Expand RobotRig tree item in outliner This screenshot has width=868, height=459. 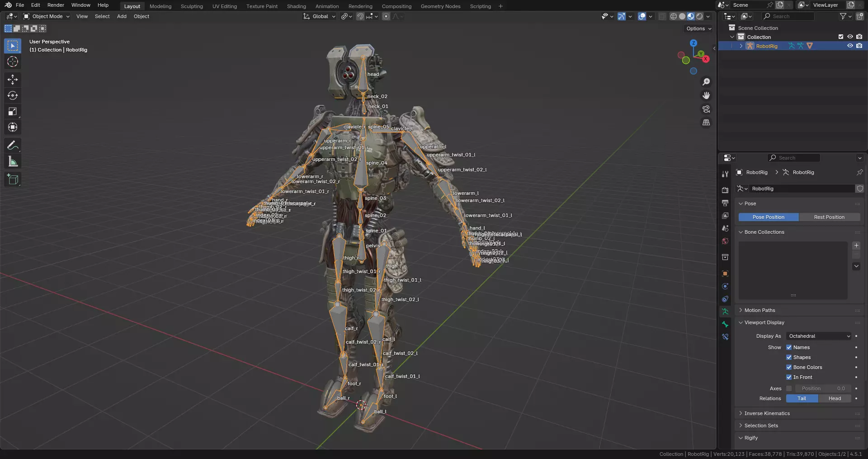coord(741,46)
